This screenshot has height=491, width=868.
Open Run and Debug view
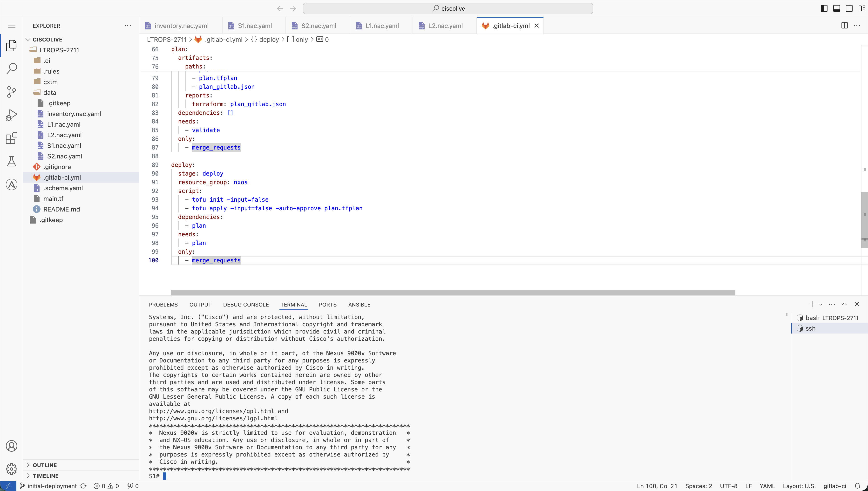12,115
